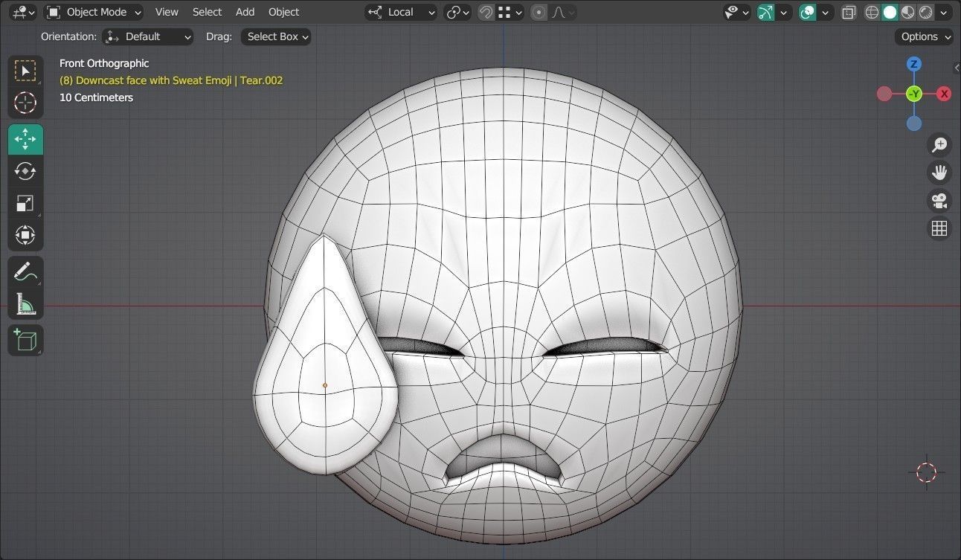Image resolution: width=961 pixels, height=560 pixels.
Task: Toggle viewport gizmos display
Action: coord(765,12)
